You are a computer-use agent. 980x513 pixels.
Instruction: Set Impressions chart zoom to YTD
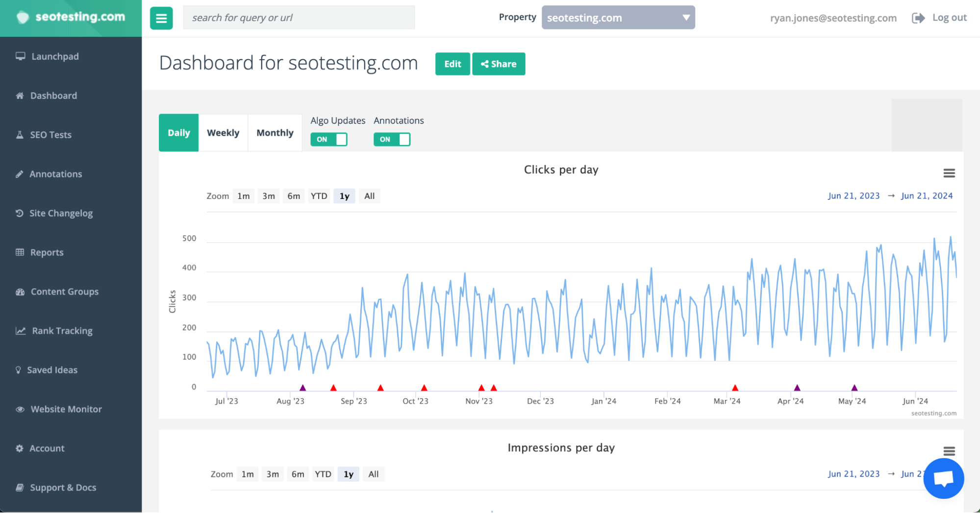323,474
